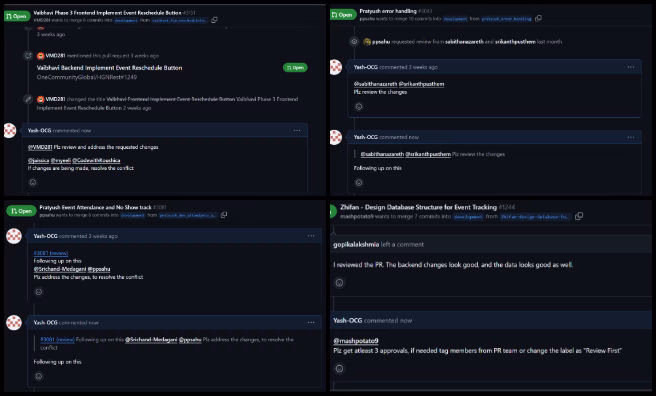Copy branch name in Event Attendance PR header
The width and height of the screenshot is (656, 396).
pos(224,215)
